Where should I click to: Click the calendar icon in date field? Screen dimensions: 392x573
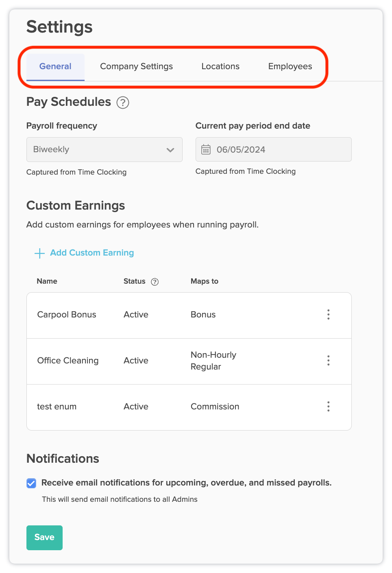tap(206, 149)
